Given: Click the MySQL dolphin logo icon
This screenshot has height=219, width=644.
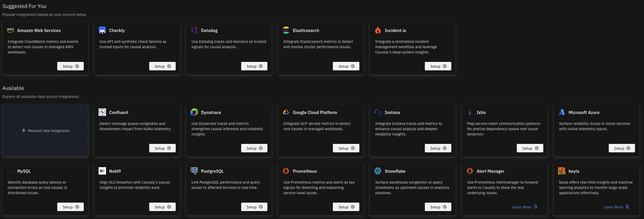Looking at the screenshot, I should tap(10, 171).
